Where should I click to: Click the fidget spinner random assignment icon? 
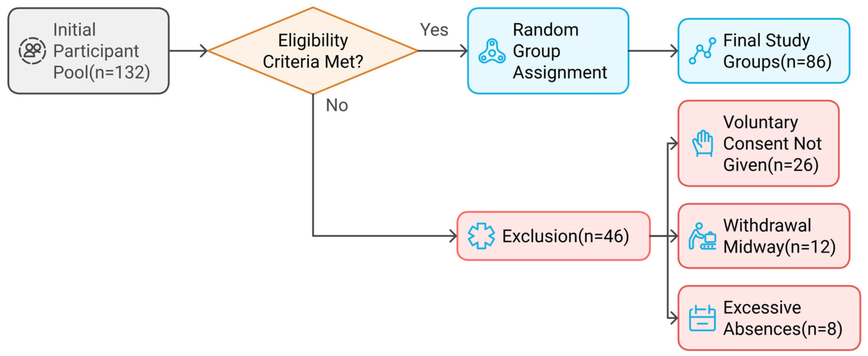(x=492, y=51)
